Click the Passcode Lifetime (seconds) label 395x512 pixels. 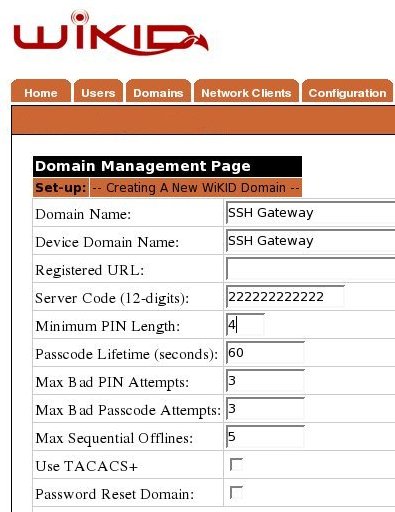[126, 354]
